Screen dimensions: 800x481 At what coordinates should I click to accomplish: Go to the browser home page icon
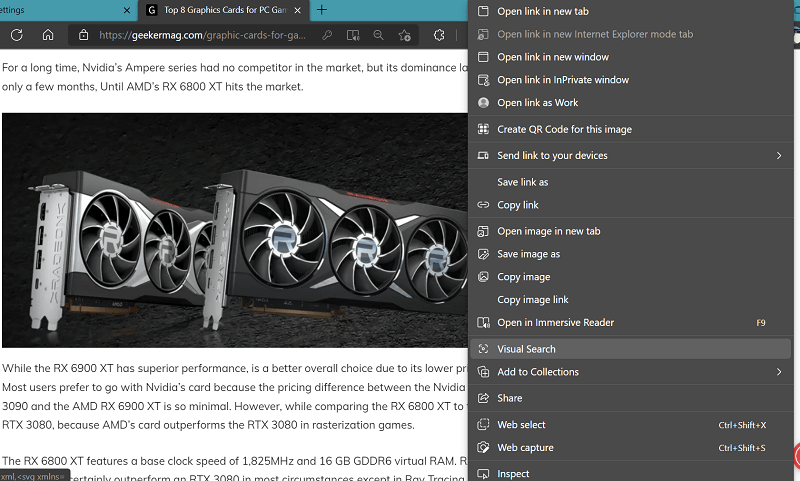(x=48, y=35)
